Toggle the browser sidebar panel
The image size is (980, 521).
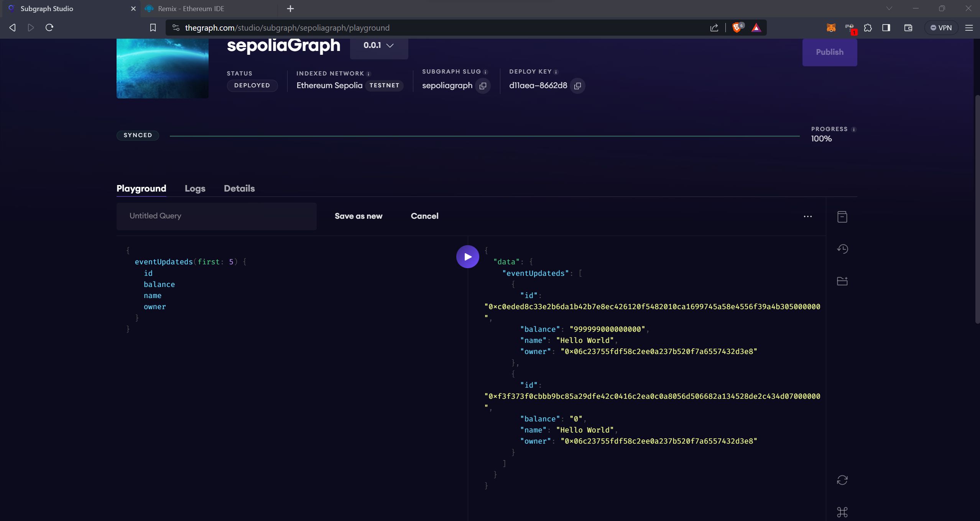tap(886, 28)
